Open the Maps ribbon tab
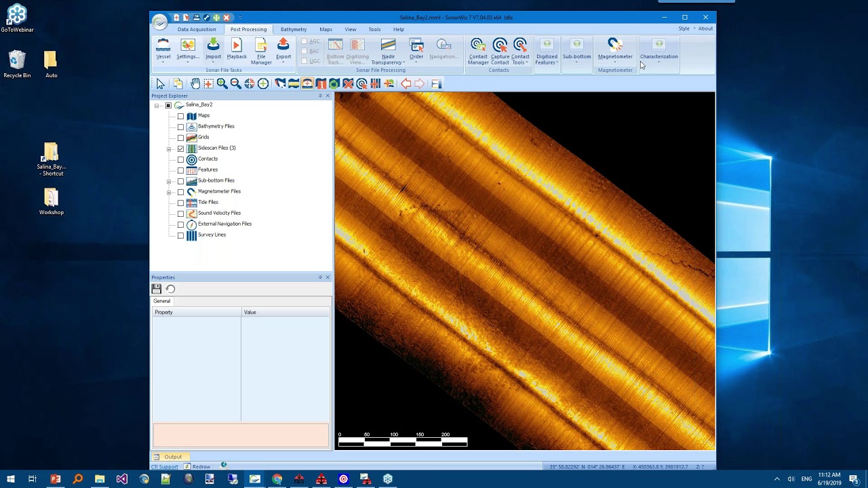This screenshot has width=868, height=488. 325,29
